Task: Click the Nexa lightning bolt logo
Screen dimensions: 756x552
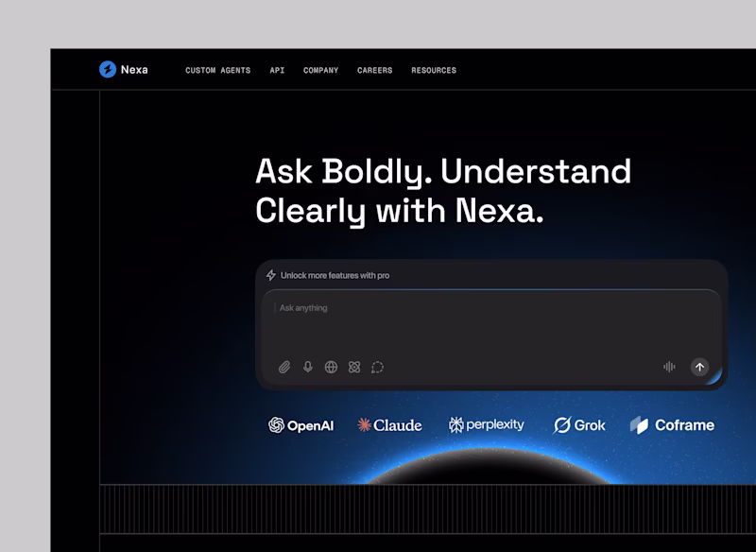Action: pos(108,69)
